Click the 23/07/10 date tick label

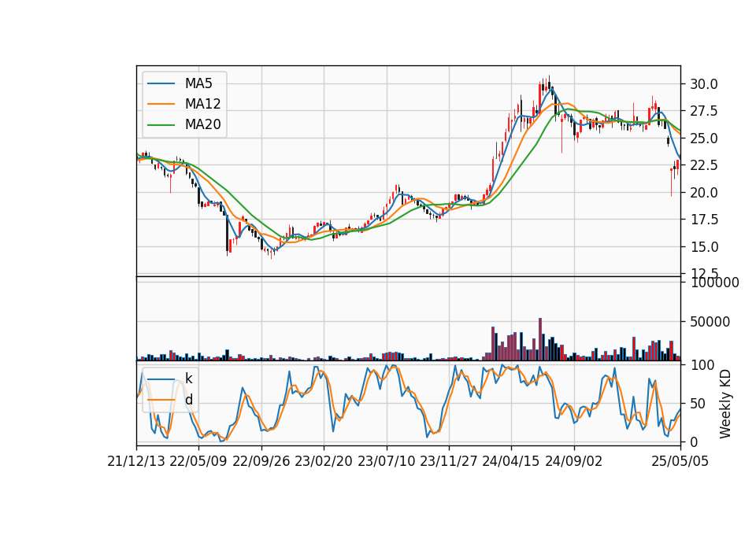click(386, 461)
